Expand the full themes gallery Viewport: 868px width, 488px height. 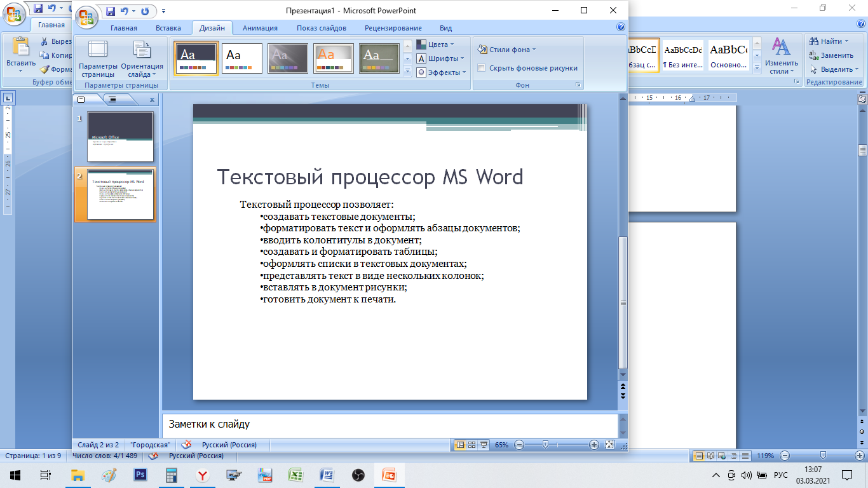[407, 71]
